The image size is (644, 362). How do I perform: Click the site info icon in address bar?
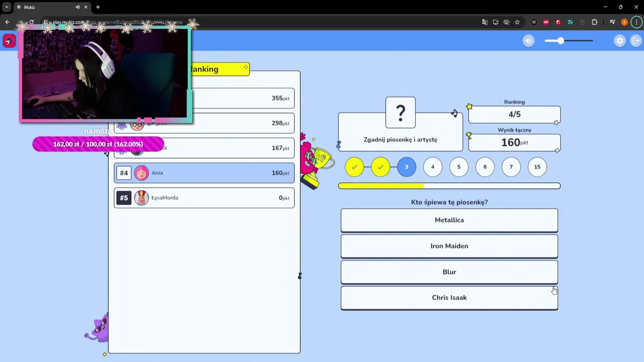coord(46,22)
